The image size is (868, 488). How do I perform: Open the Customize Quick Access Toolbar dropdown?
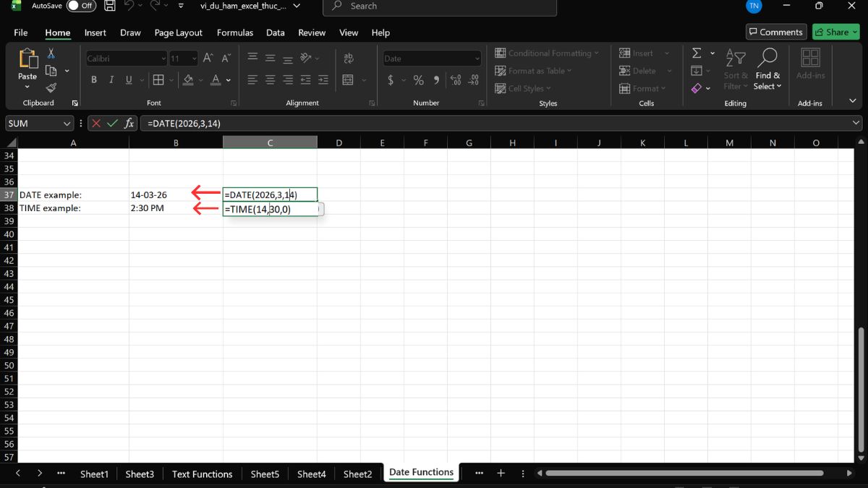[181, 6]
